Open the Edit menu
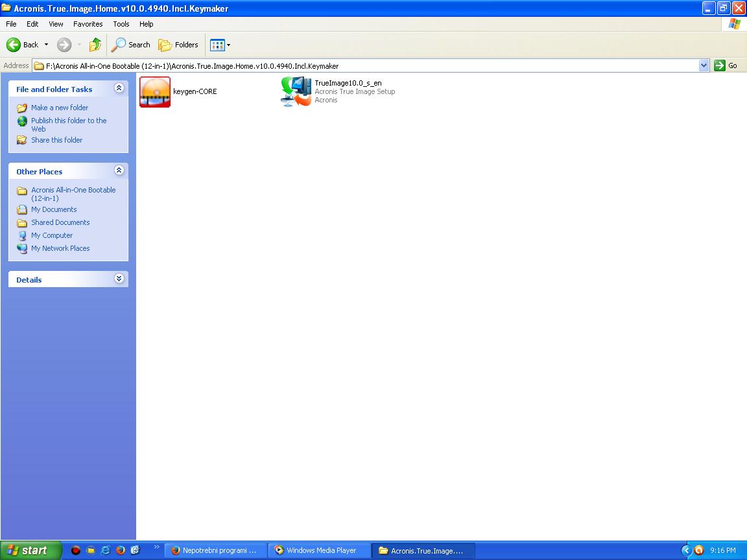The image size is (747, 560). click(32, 24)
